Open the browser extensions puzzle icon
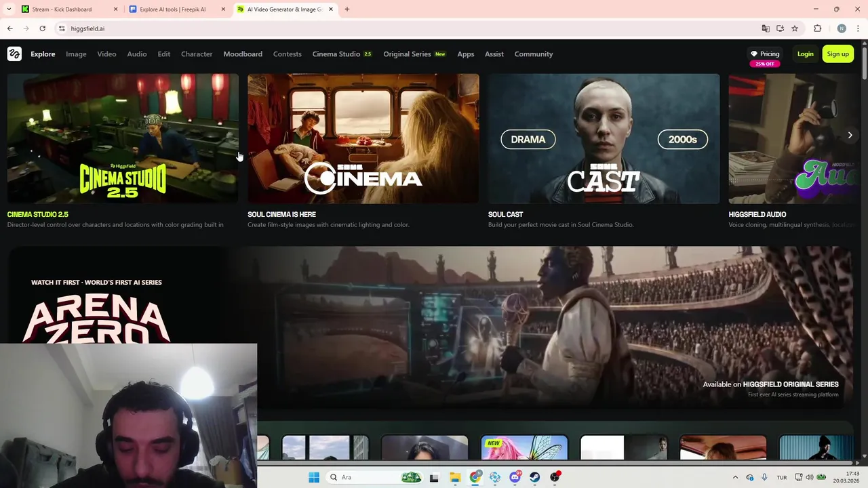Image resolution: width=868 pixels, height=488 pixels. (817, 28)
